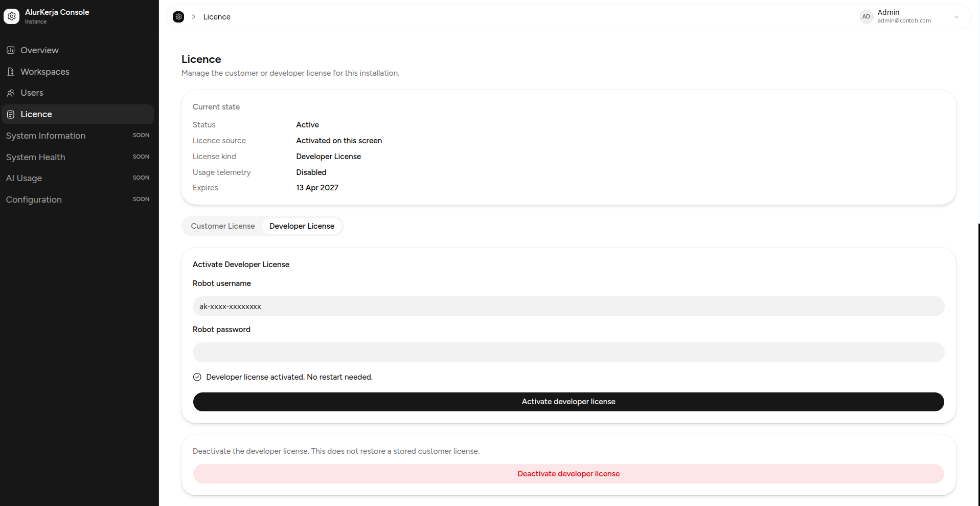The width and height of the screenshot is (980, 506).
Task: Click the SOON badge beside System Health
Action: coord(141,157)
